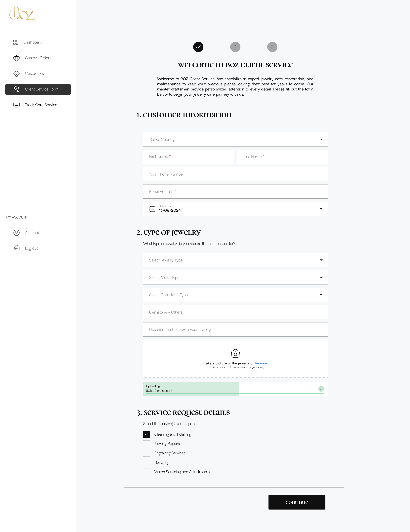This screenshot has height=532, width=410.
Task: Click the Track Care Service icon
Action: pos(16,105)
